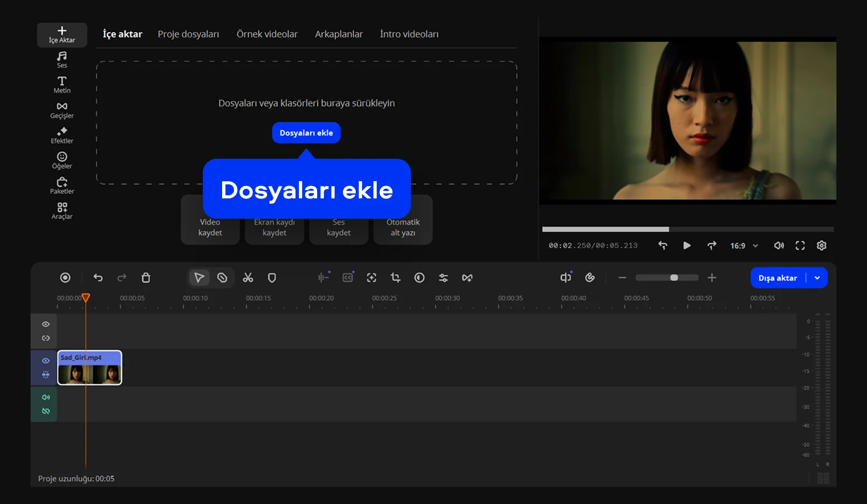Open the Öğeler elements panel
867x504 pixels.
click(62, 160)
